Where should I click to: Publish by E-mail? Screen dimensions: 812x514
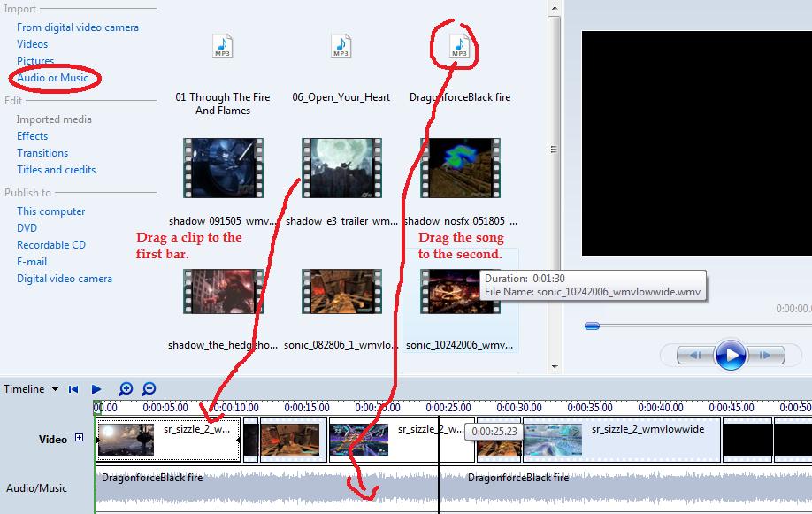32,262
